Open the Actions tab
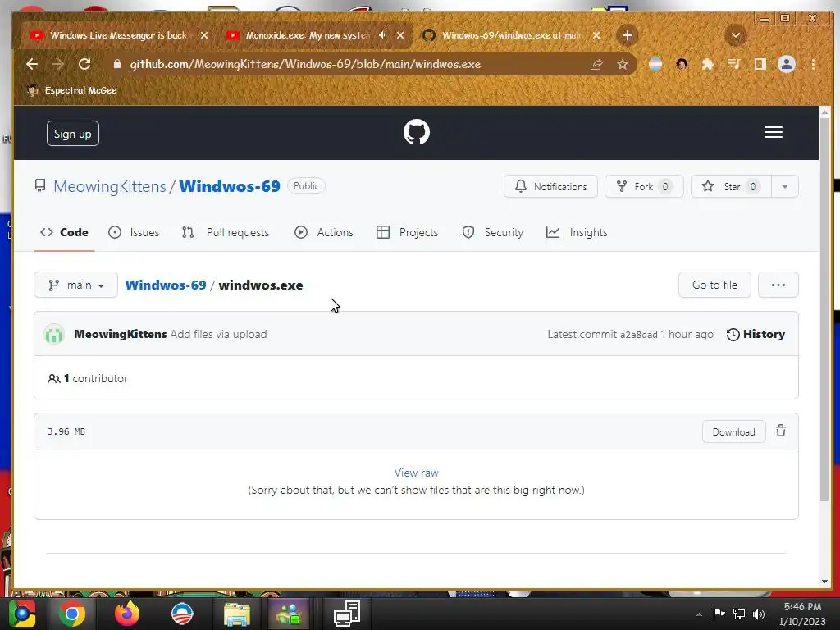 [323, 232]
